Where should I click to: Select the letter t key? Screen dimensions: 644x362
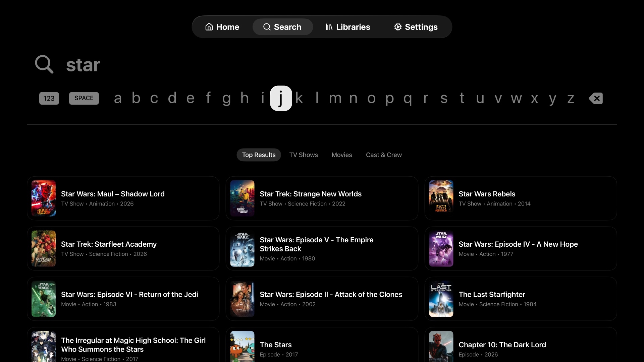coord(462,98)
